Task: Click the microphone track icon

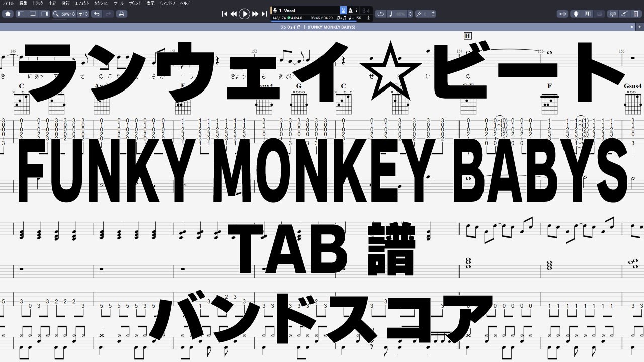Action: click(275, 10)
